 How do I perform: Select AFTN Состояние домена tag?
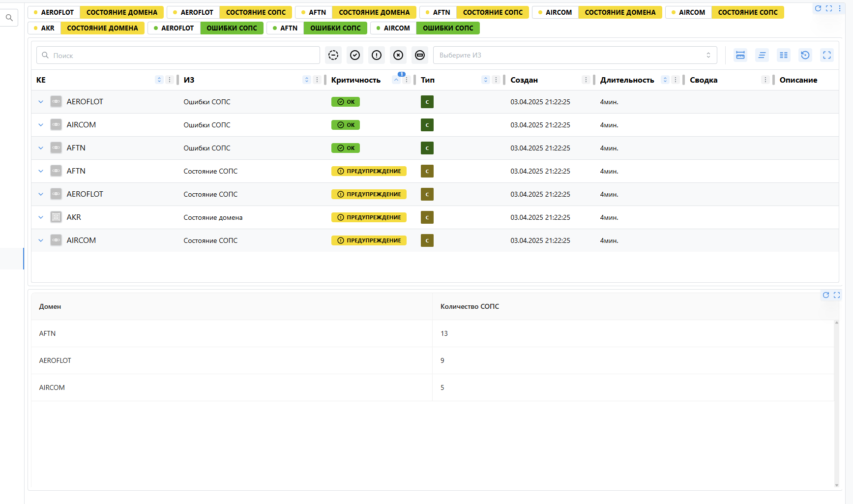[x=356, y=12]
